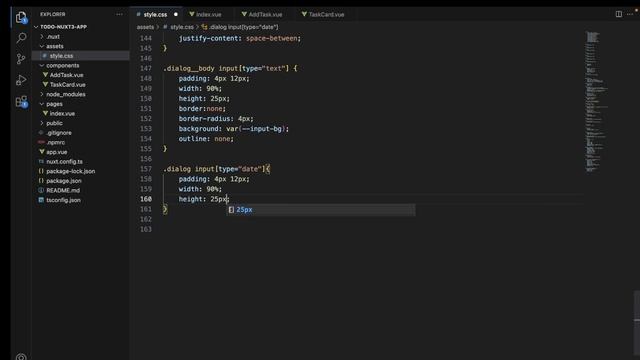
Task: Click the minimap code overview
Action: coord(596,101)
